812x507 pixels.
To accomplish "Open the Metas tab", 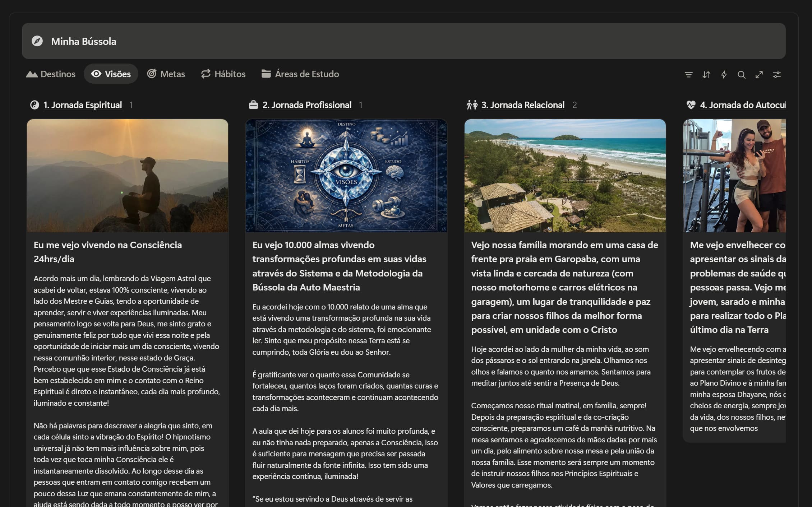I will 166,74.
